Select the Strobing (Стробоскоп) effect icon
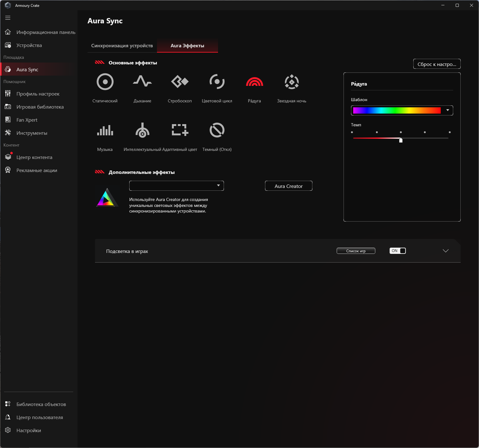Screen dimensions: 479x448 point(180,82)
